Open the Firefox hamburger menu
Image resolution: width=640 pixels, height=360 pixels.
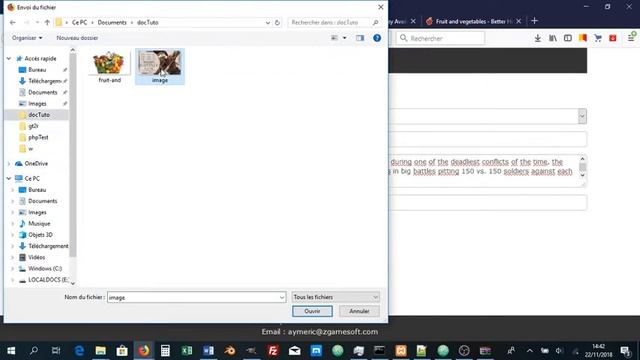click(631, 38)
